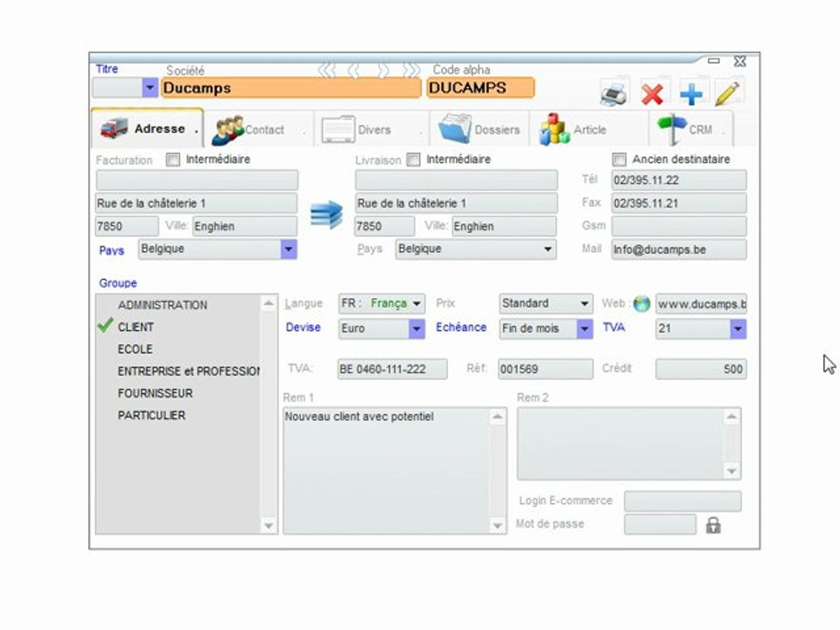Screen dimensions: 840x630
Task: Click padlock icon next to Mot de passe
Action: (x=713, y=525)
